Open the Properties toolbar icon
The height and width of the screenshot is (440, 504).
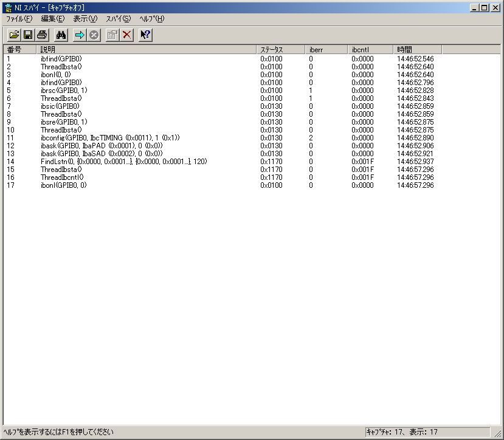(x=112, y=35)
